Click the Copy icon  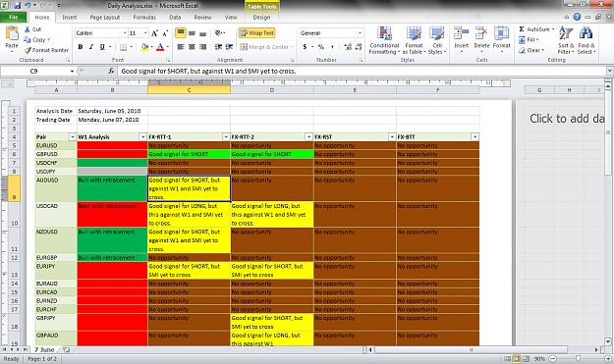28,39
